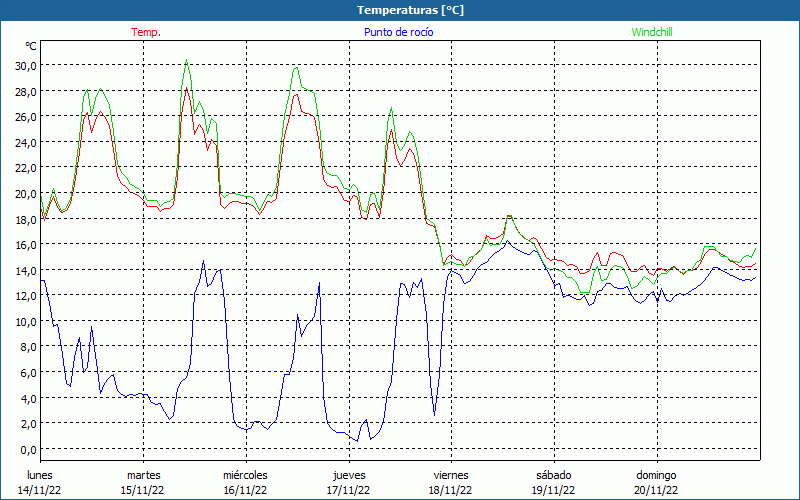800x500 pixels.
Task: Click the 20,0 y-axis value
Action: tap(26, 194)
